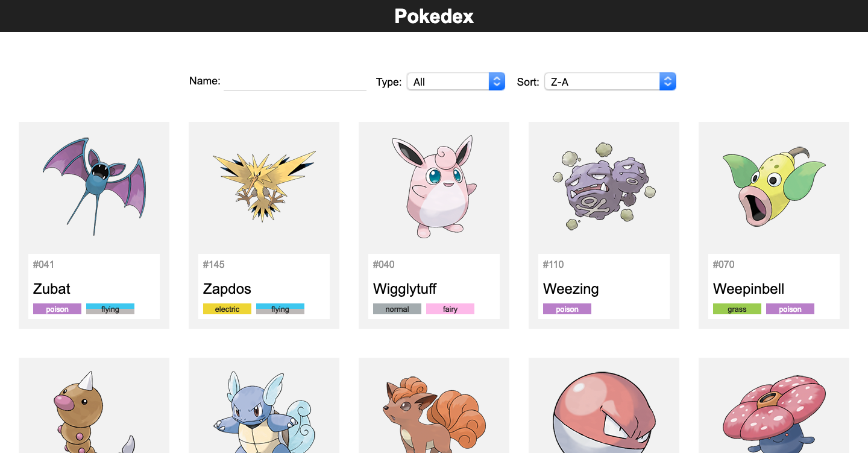Image resolution: width=868 pixels, height=453 pixels.
Task: Click the Vulpix fox picture
Action: point(434,414)
